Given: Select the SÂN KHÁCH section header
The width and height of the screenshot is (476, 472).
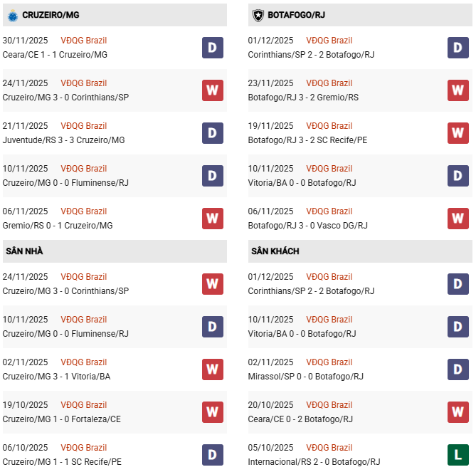Looking at the screenshot, I should click(275, 251).
